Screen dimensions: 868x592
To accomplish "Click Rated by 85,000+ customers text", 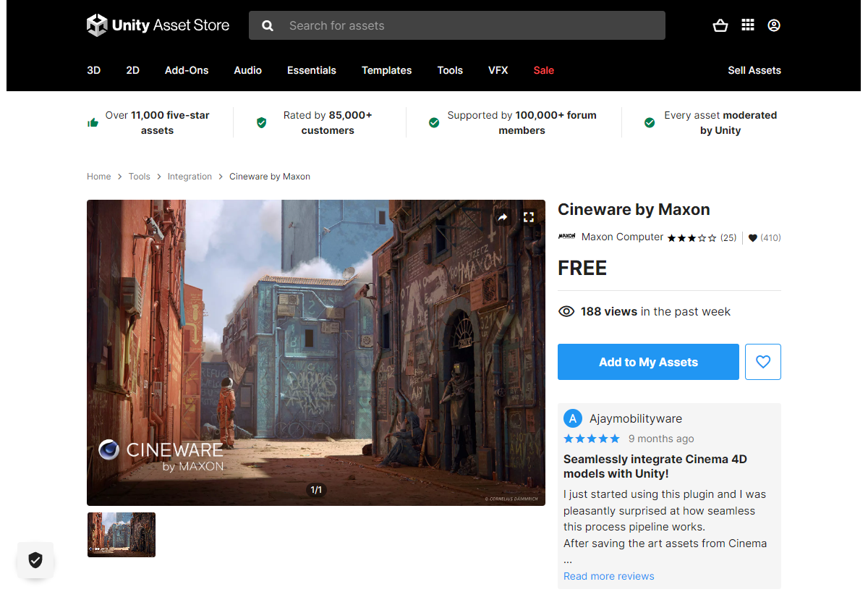I will click(x=328, y=123).
